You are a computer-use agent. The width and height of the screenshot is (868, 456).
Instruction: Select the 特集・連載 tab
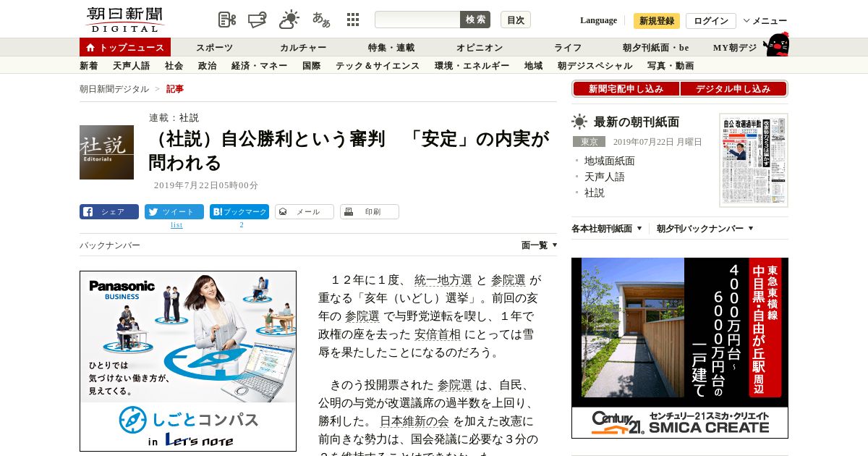[391, 48]
